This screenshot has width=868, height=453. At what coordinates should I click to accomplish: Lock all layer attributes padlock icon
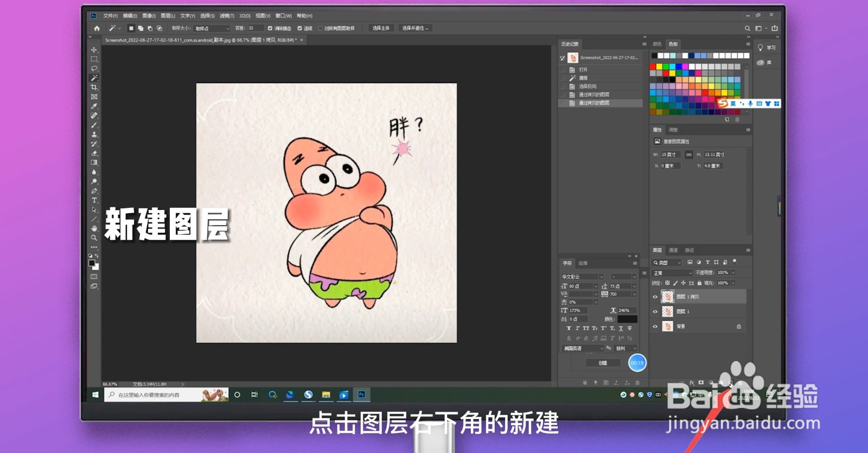pyautogui.click(x=699, y=283)
